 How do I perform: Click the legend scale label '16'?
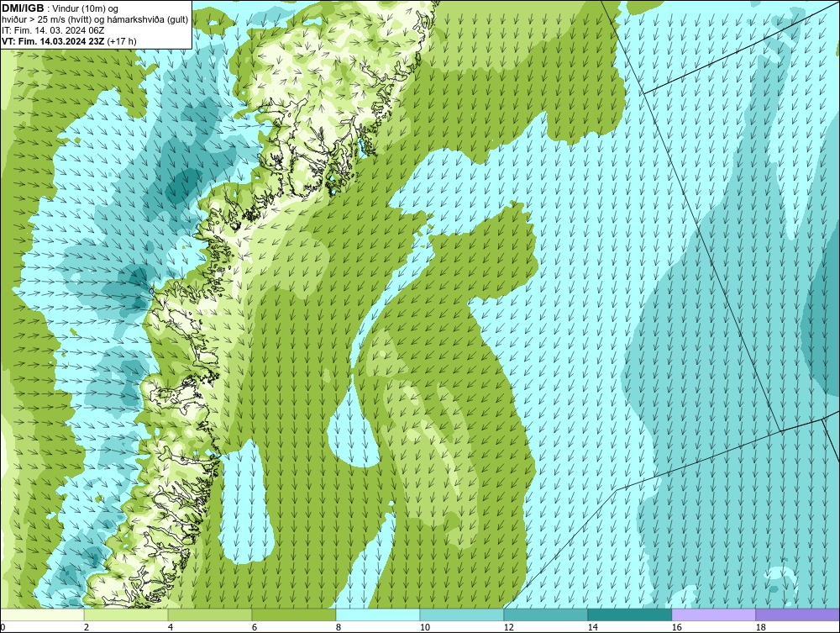(676, 628)
